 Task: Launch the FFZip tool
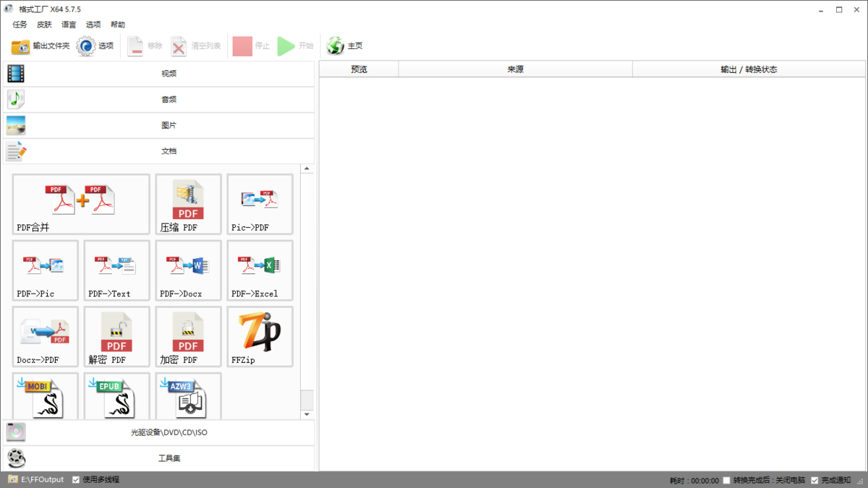pyautogui.click(x=260, y=337)
